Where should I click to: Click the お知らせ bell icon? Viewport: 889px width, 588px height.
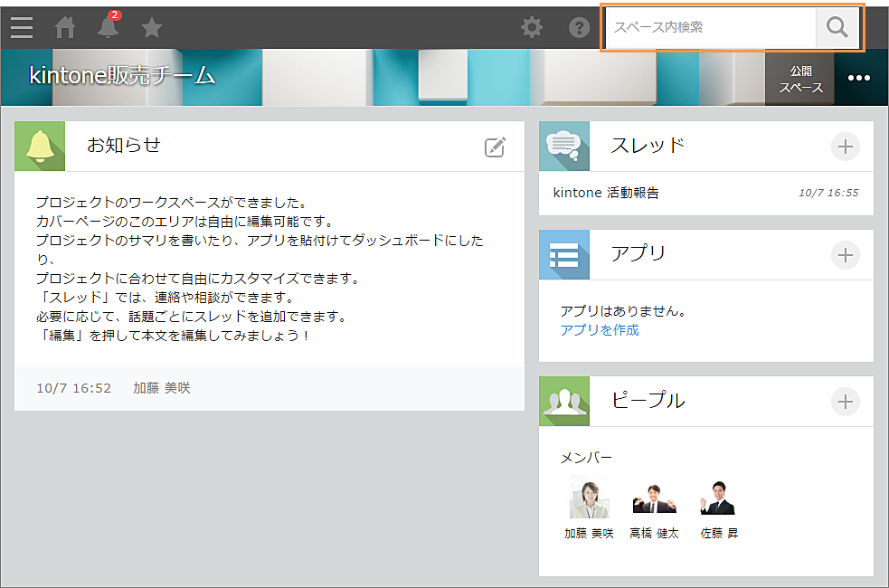click(x=40, y=147)
